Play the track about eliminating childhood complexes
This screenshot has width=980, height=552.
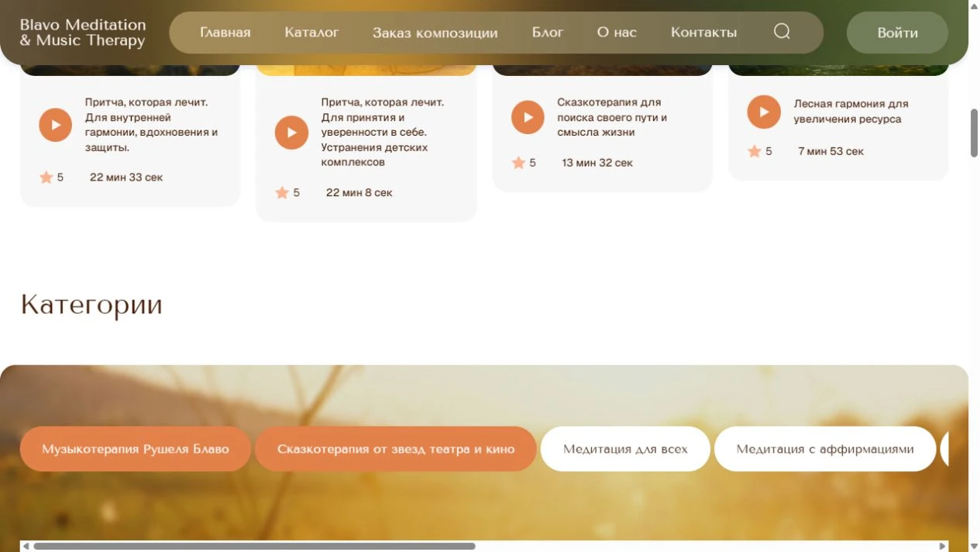click(x=291, y=133)
